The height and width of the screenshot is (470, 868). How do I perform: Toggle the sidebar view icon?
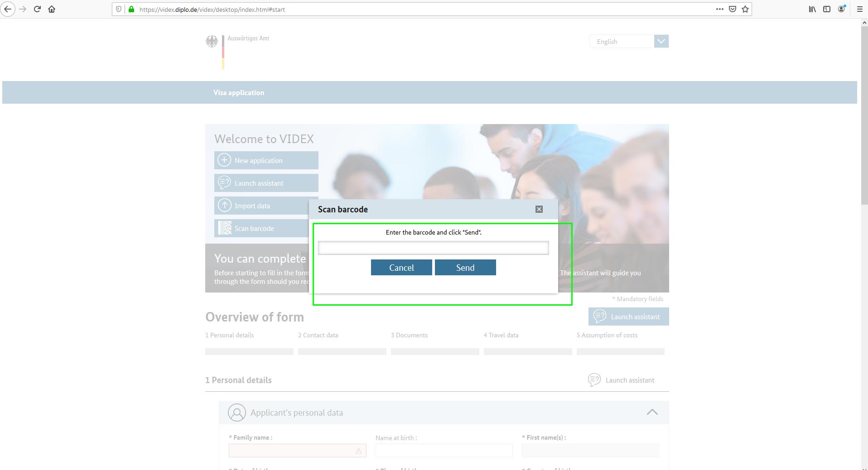click(827, 9)
